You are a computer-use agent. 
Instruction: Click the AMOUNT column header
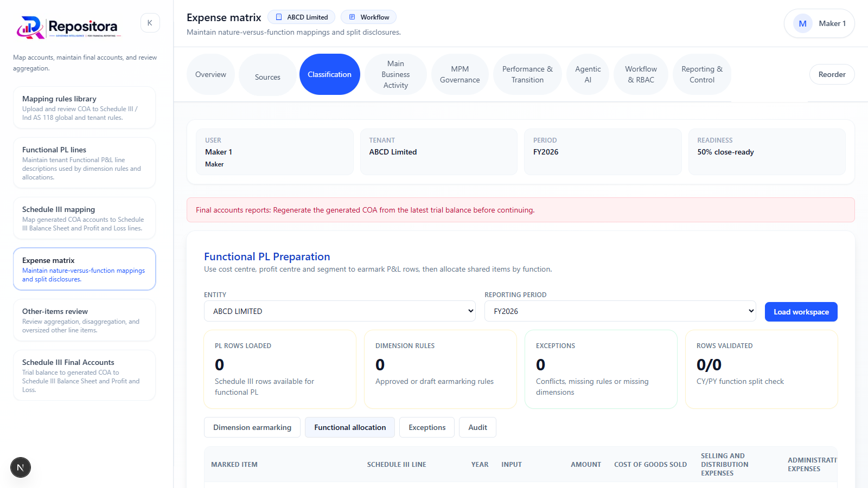[586, 465]
